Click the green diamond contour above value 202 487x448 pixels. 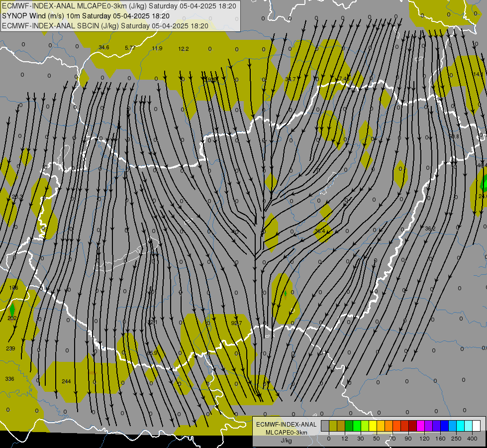click(12, 309)
